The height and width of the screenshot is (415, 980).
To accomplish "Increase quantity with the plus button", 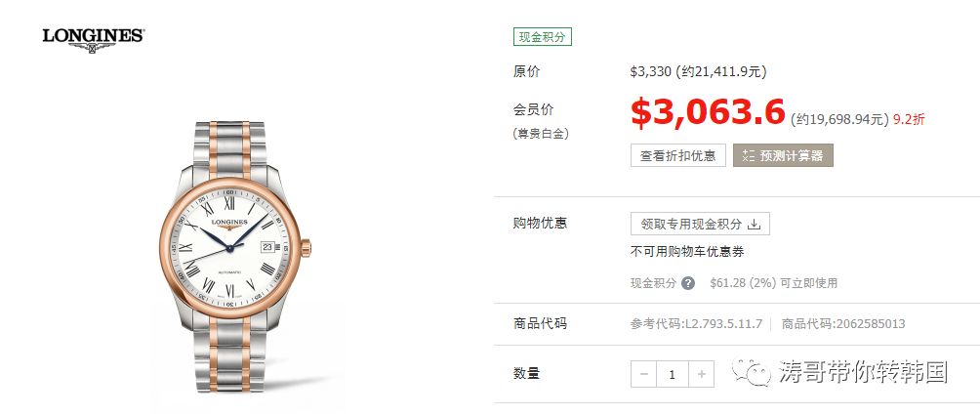I will [x=701, y=374].
